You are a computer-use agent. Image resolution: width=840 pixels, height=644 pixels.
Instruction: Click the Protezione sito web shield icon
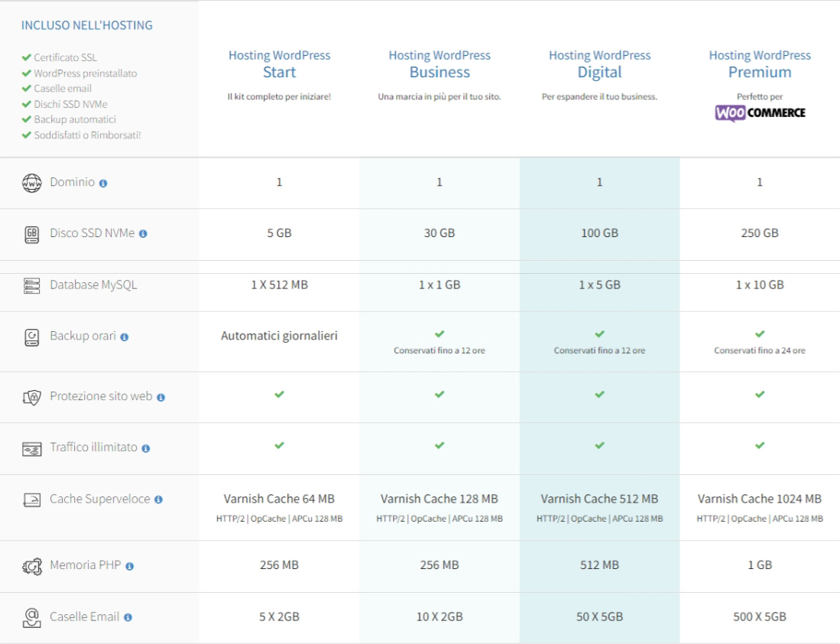pos(31,398)
